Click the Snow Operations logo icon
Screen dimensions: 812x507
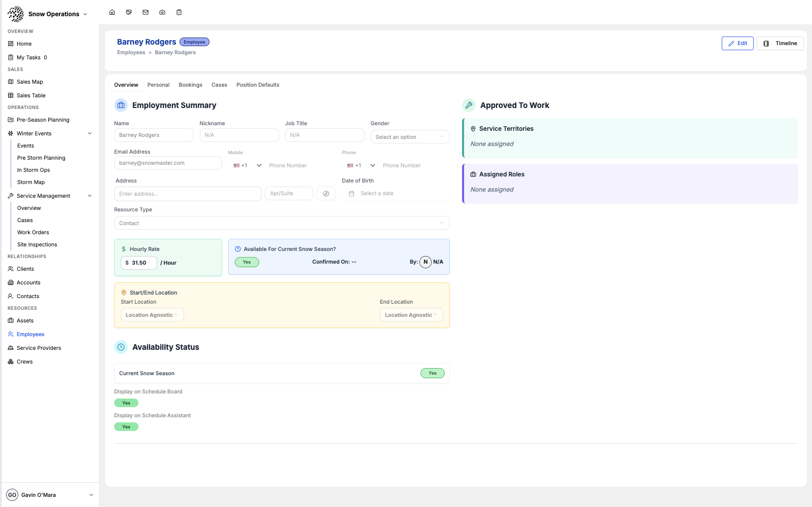(x=16, y=14)
